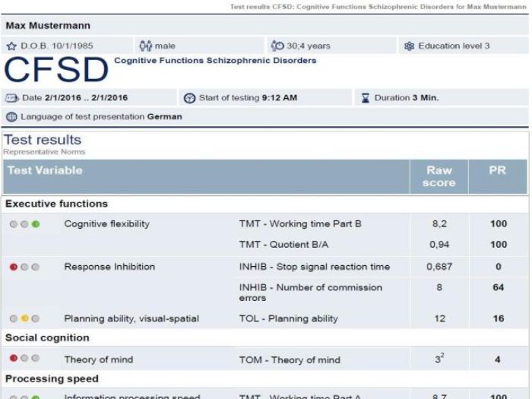532x399 pixels.
Task: Click the gear icon beside Education level 3
Action: click(409, 46)
